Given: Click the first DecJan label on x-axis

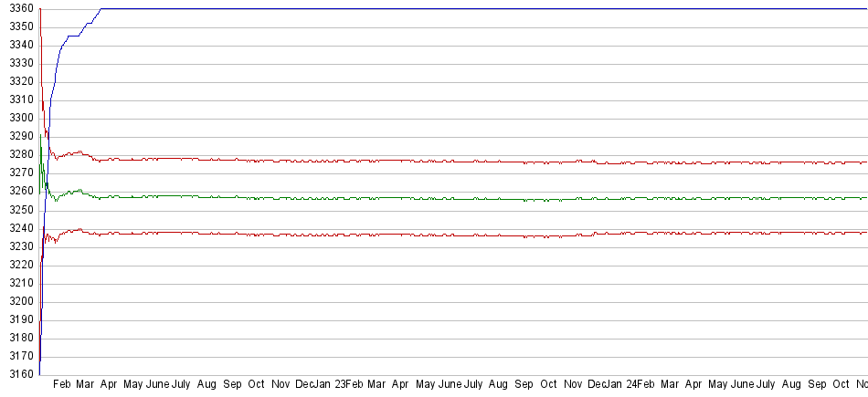Looking at the screenshot, I should 312,386.
